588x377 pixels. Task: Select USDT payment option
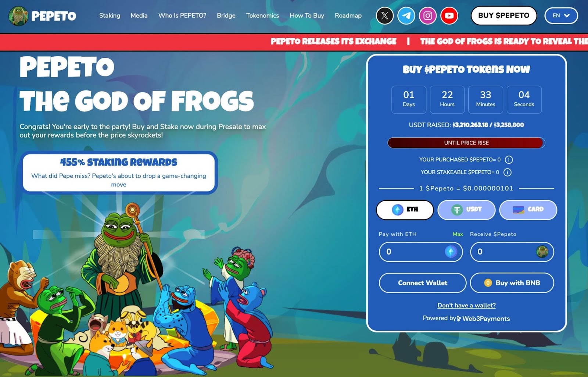(x=466, y=210)
